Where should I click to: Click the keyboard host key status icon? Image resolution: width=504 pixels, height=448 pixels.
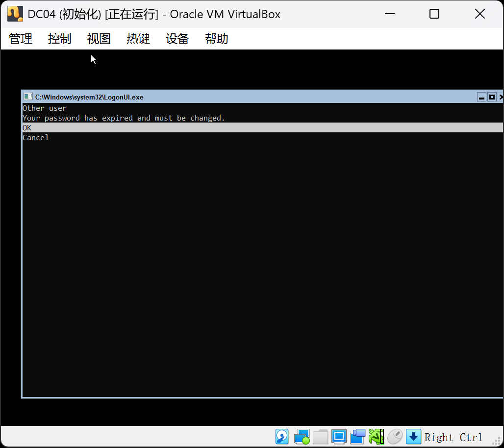413,436
